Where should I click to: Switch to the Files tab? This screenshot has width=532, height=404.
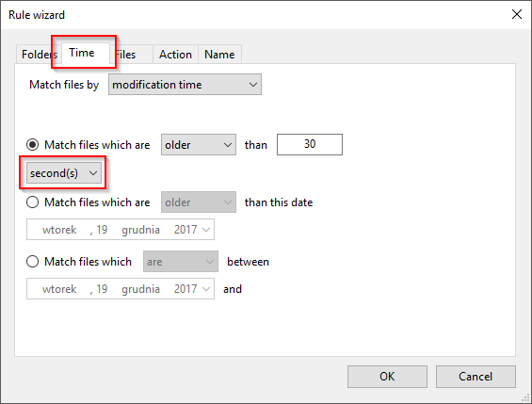tap(131, 55)
